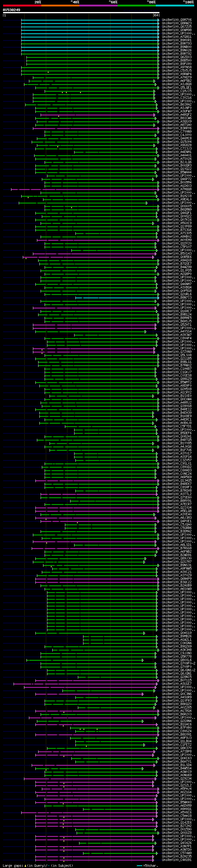Click label UniRef100_A7HQT9
Image resolution: width=197 pixels, height=868 pixels.
pos(177,78)
